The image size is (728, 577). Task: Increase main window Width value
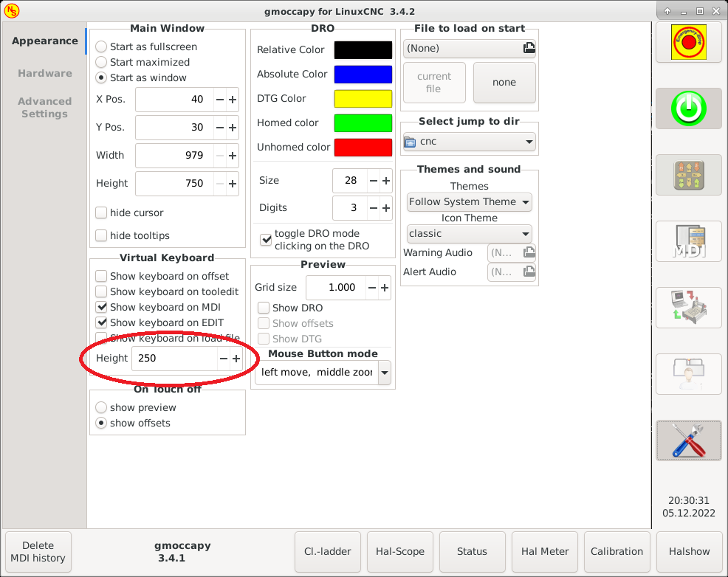tap(233, 156)
